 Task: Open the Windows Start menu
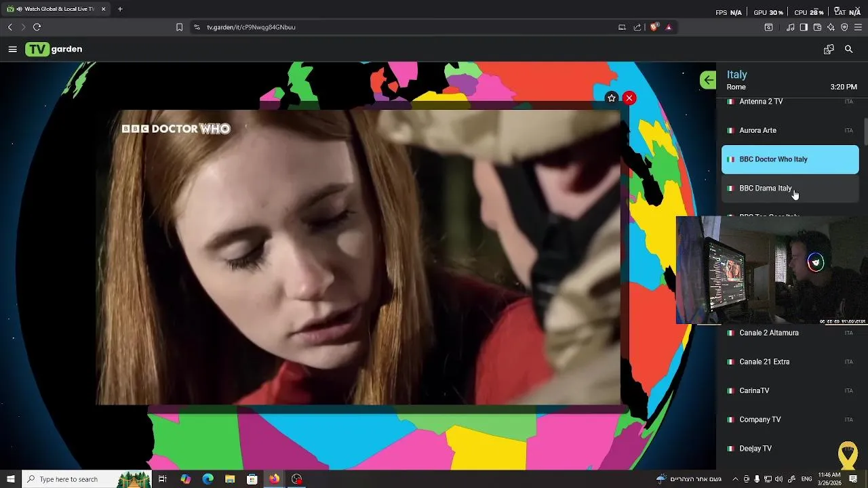point(11,479)
